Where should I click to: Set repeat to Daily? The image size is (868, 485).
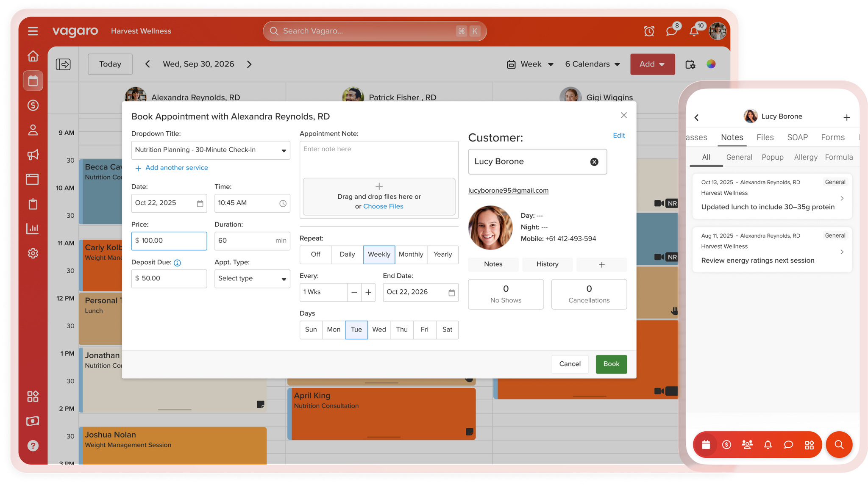coord(347,255)
